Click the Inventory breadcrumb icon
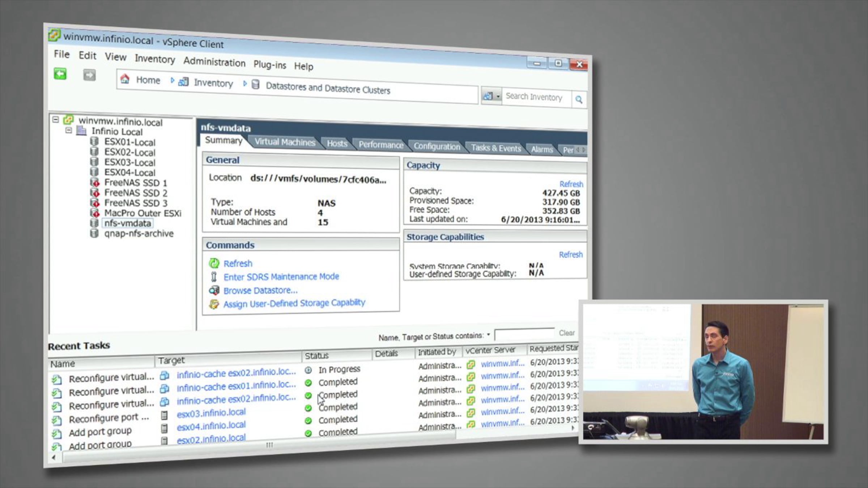This screenshot has height=488, width=868. tap(183, 81)
